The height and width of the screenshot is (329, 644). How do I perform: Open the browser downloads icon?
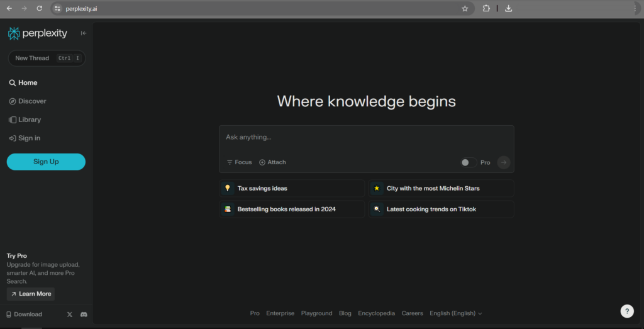(508, 8)
